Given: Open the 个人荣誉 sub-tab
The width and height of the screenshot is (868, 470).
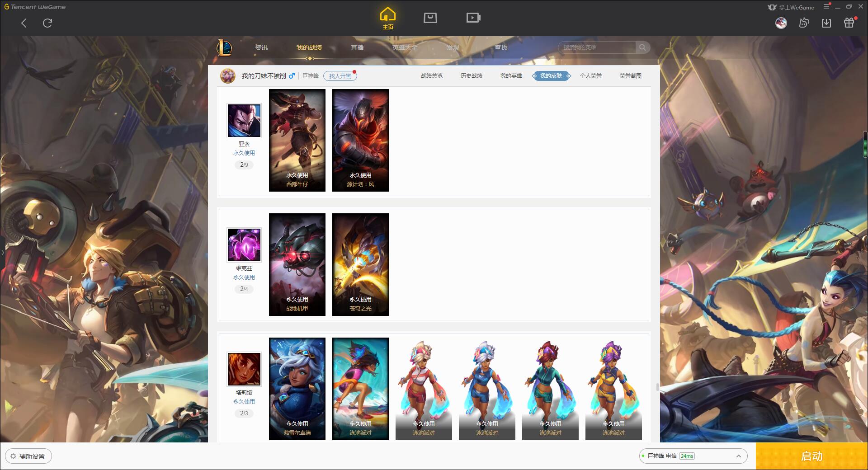Looking at the screenshot, I should [591, 76].
